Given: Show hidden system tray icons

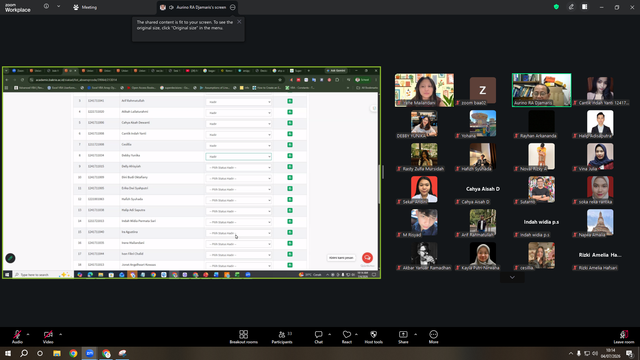Looking at the screenshot, I should click(x=571, y=353).
